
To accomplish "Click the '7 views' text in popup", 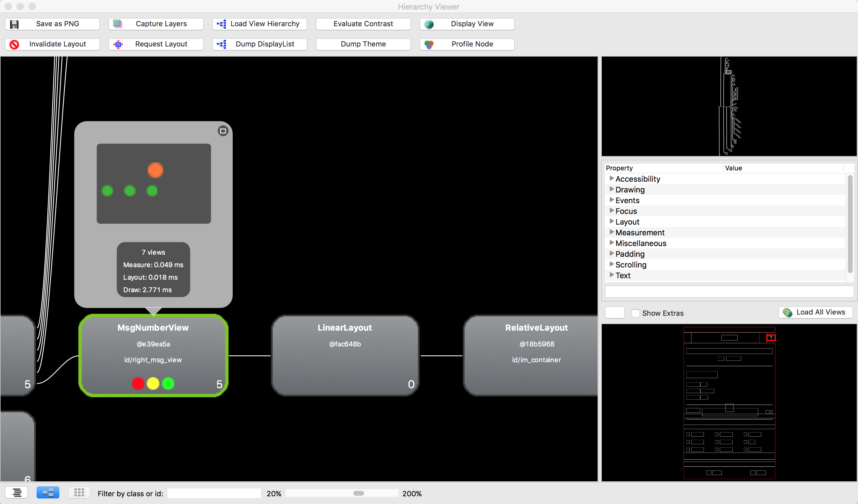I will tap(153, 252).
